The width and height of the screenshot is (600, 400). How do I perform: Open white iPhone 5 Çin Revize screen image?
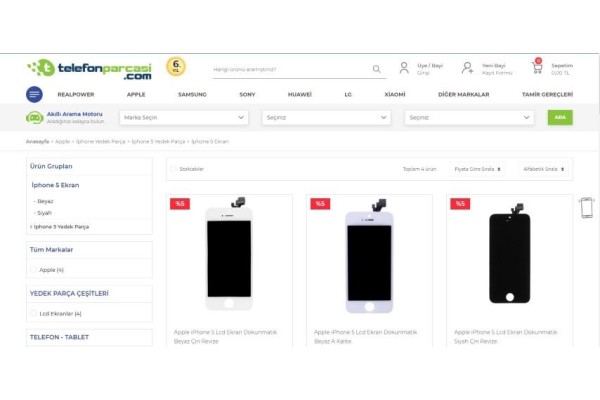[229, 255]
